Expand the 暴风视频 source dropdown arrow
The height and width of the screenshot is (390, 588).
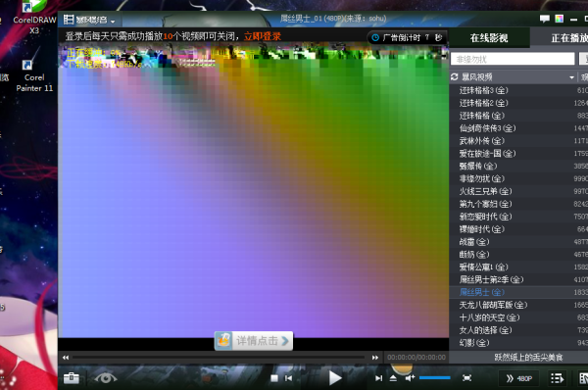(571, 77)
